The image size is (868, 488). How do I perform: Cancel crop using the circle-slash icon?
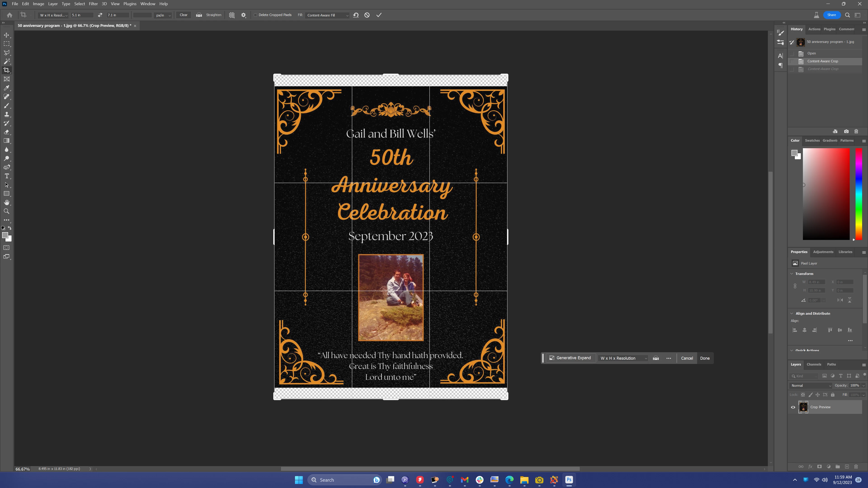point(367,15)
